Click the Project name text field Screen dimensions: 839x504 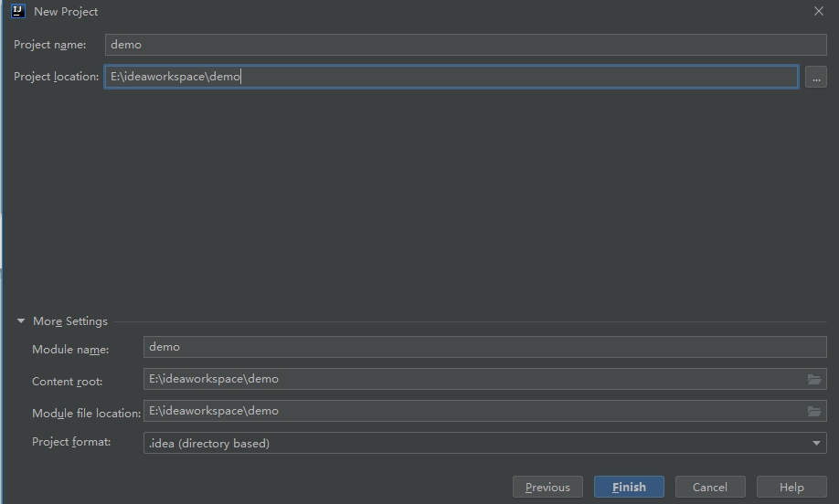pyautogui.click(x=464, y=45)
